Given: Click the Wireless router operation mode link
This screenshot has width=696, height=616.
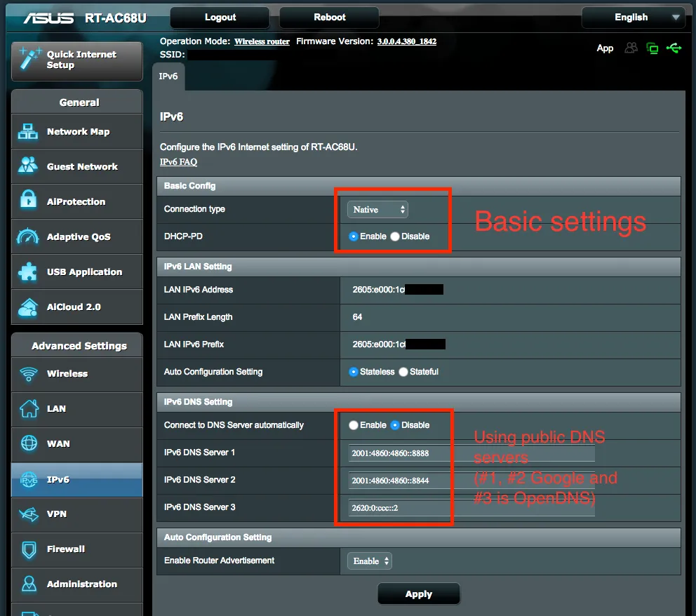Looking at the screenshot, I should coord(262,41).
